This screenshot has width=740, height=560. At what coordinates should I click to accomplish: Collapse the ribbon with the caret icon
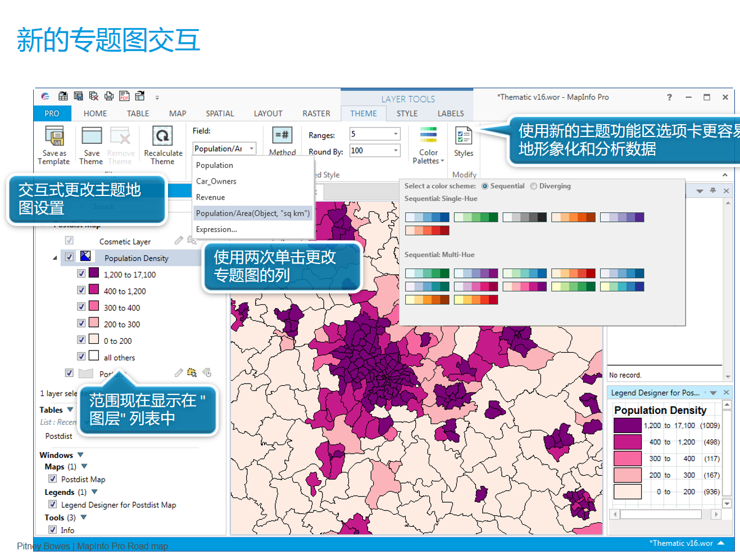point(725,175)
